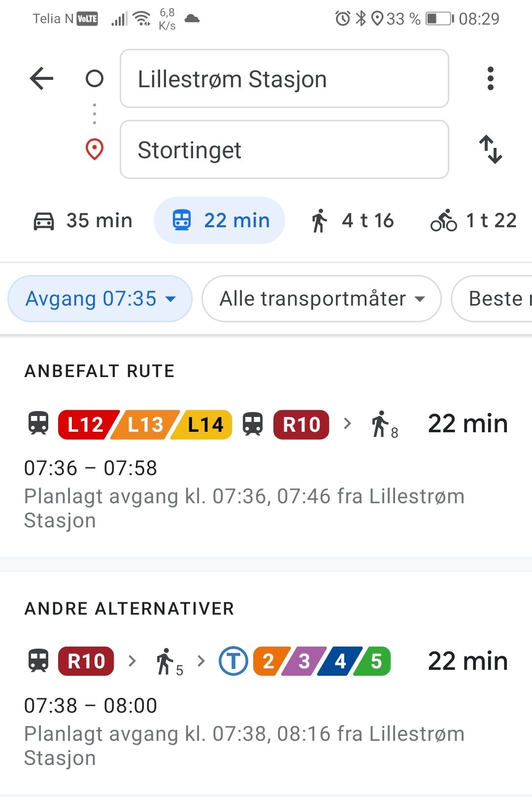Swap origin and destination with arrows icon
This screenshot has width=532, height=797.
(x=491, y=149)
